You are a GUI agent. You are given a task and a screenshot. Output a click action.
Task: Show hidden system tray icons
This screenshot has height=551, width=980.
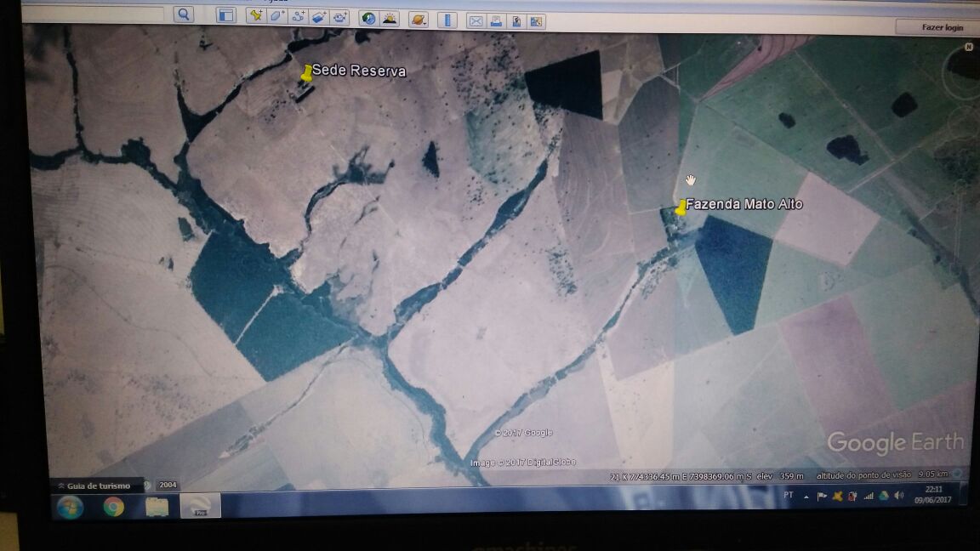click(806, 497)
